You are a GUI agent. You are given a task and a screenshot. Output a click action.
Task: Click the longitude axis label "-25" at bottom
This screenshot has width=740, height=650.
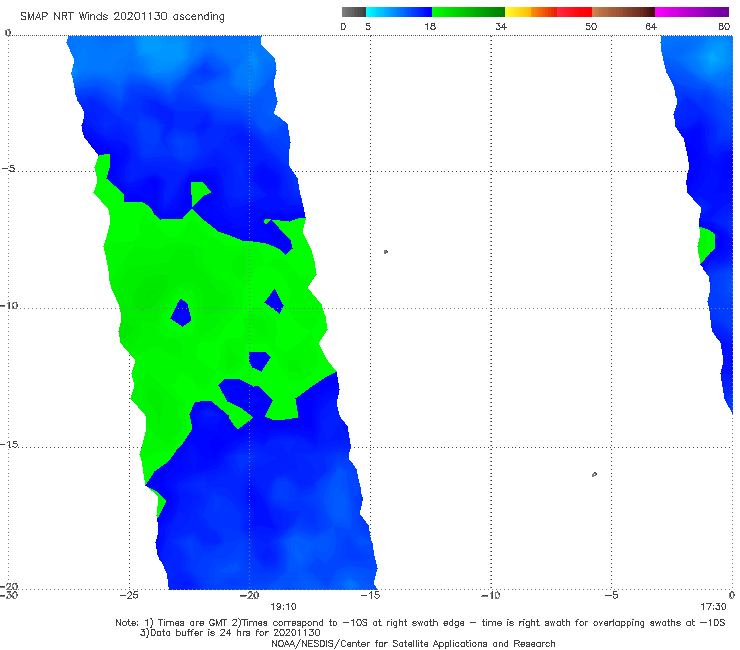pos(129,595)
